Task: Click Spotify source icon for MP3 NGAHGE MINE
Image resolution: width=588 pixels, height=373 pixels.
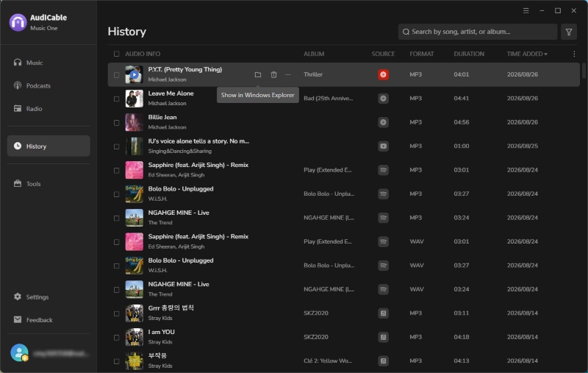Action: click(383, 218)
